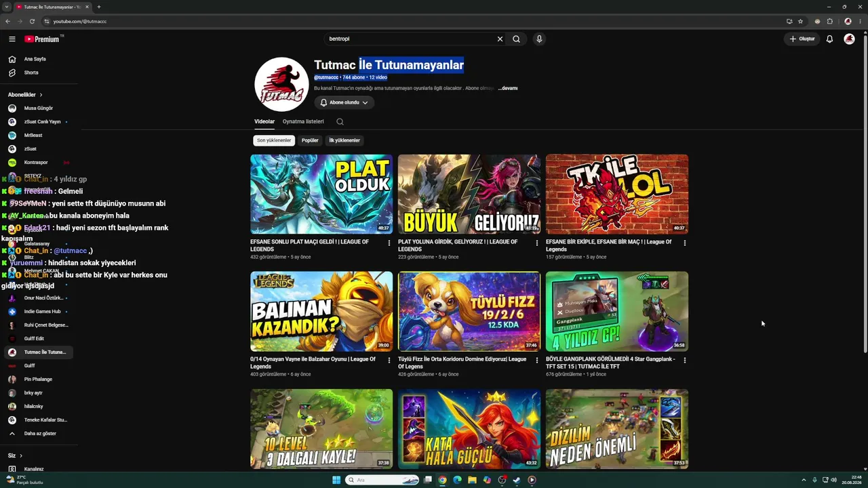This screenshot has height=488, width=868.
Task: Open options for the EFSANE SONLU PLAT video
Action: (x=389, y=243)
